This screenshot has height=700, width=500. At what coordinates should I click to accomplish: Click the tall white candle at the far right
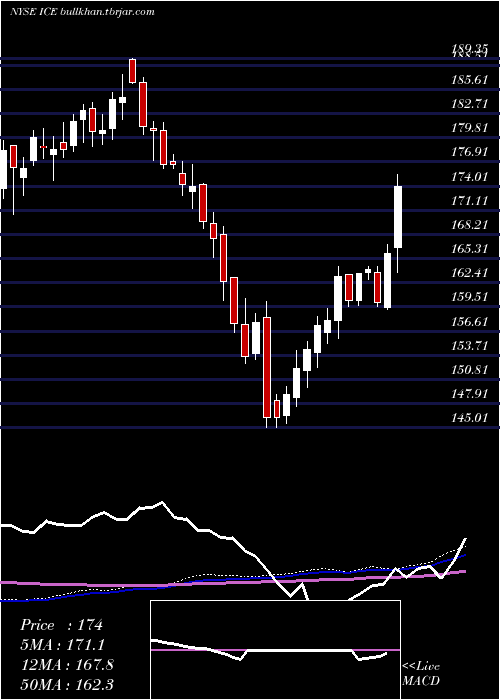point(398,217)
